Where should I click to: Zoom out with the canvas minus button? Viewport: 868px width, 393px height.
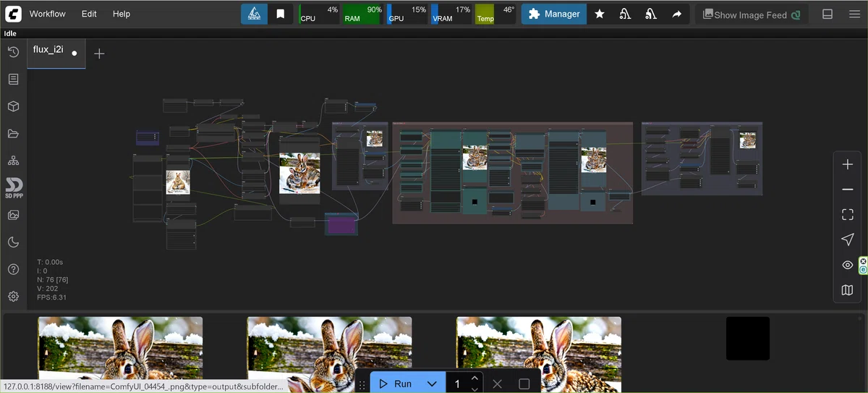(x=848, y=190)
